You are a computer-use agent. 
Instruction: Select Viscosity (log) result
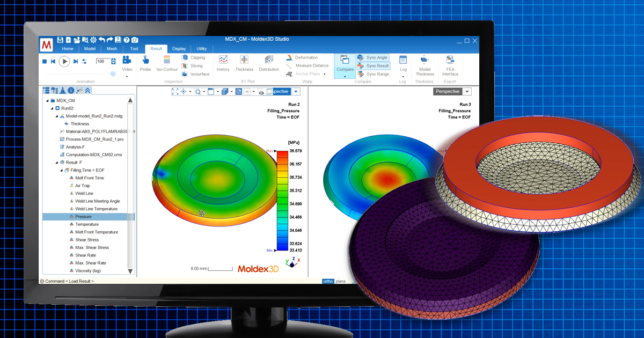(x=87, y=270)
